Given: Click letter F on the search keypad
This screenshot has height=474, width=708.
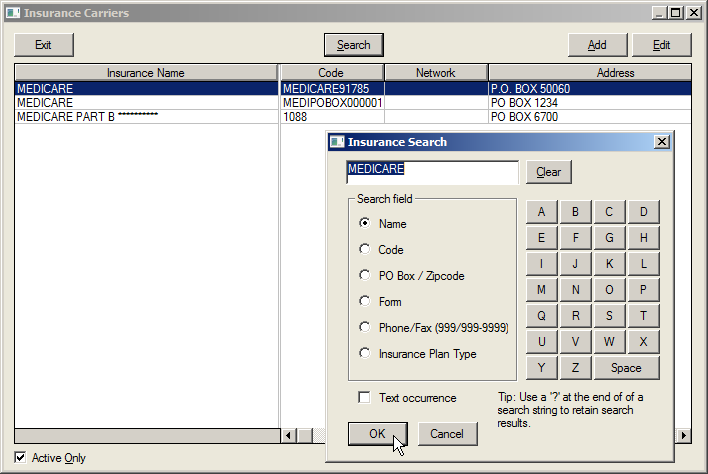Looking at the screenshot, I should tap(575, 238).
